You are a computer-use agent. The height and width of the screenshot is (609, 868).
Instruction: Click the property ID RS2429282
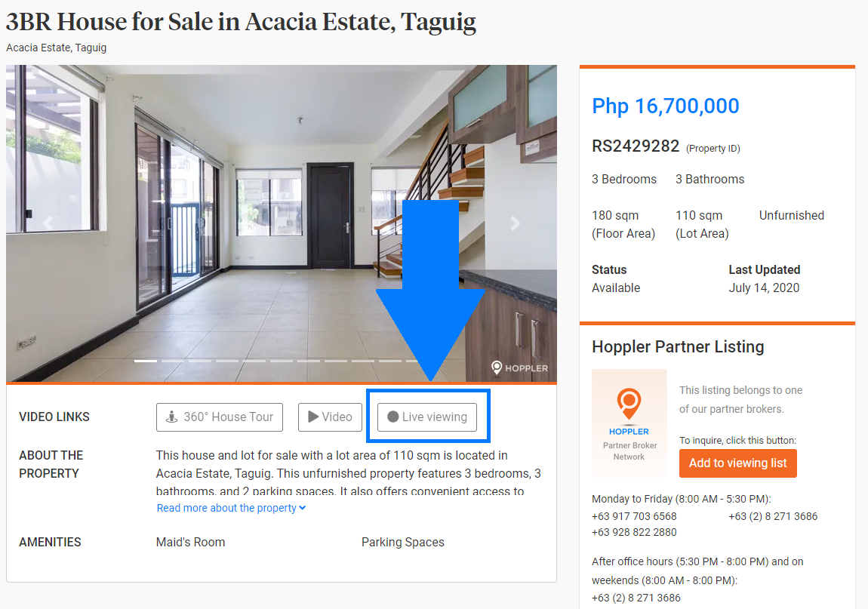pos(636,146)
